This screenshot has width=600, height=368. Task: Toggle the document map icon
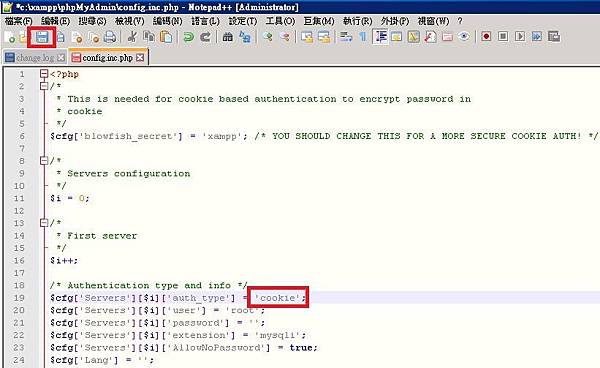(414, 37)
